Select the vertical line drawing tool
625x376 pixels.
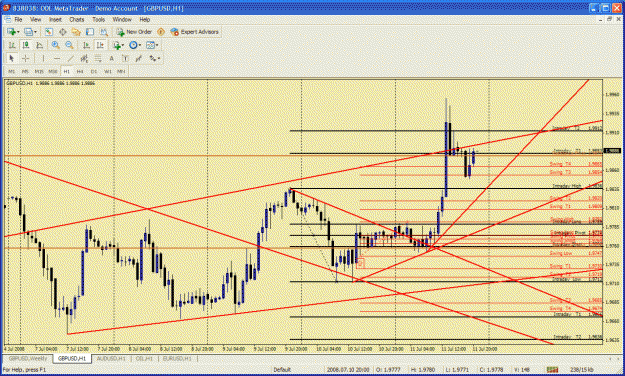click(x=43, y=58)
